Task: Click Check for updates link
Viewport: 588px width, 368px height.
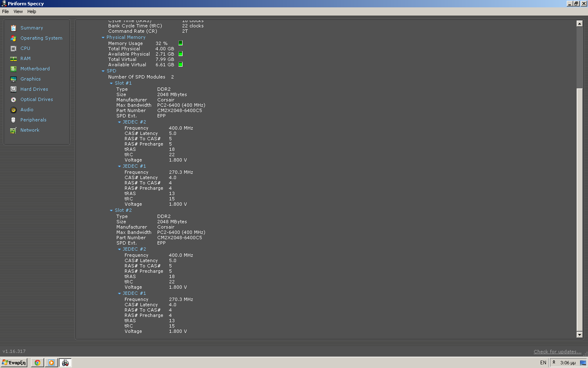Action: pyautogui.click(x=557, y=352)
